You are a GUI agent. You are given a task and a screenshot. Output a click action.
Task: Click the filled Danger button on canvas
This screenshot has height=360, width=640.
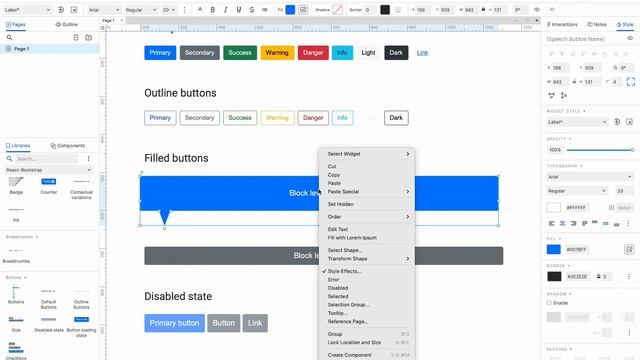click(x=313, y=53)
